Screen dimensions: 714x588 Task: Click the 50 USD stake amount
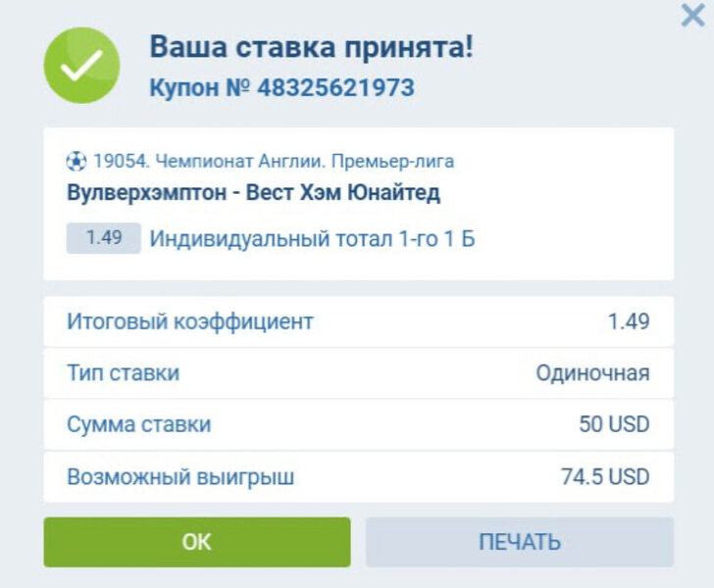click(614, 425)
